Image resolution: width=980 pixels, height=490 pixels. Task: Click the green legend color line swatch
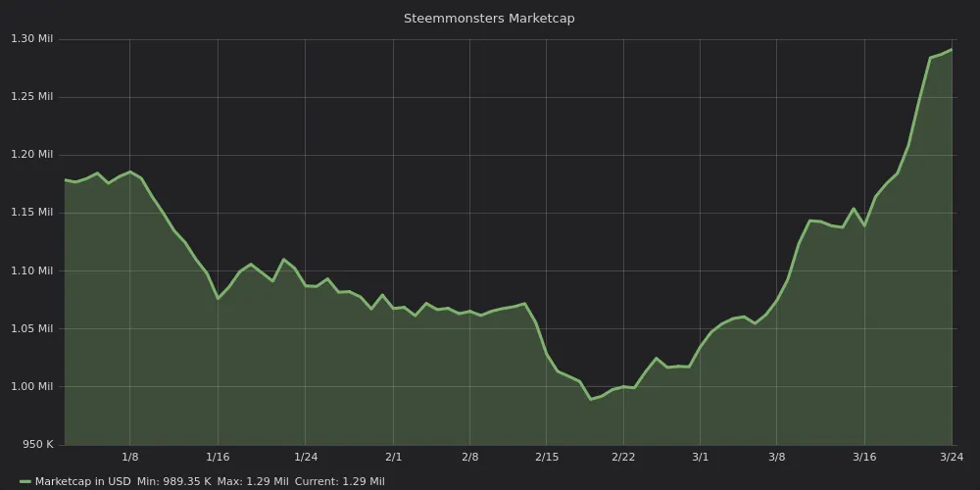pos(25,482)
